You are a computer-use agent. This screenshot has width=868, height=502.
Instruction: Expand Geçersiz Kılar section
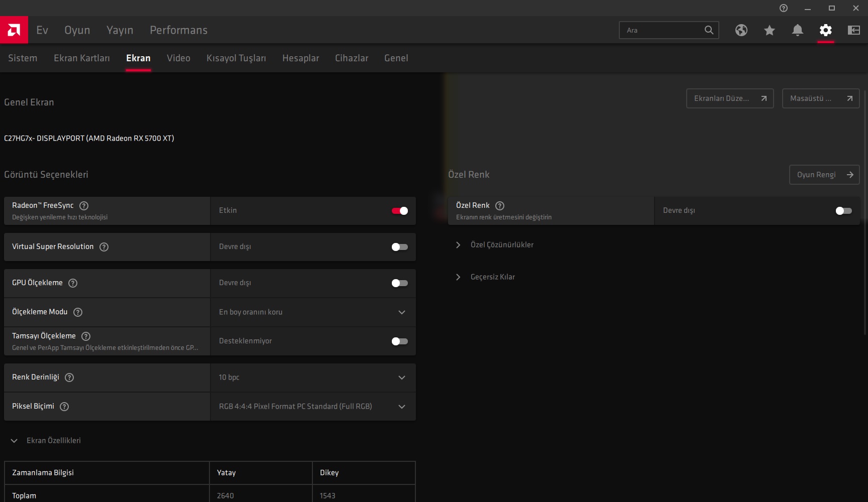(x=458, y=277)
